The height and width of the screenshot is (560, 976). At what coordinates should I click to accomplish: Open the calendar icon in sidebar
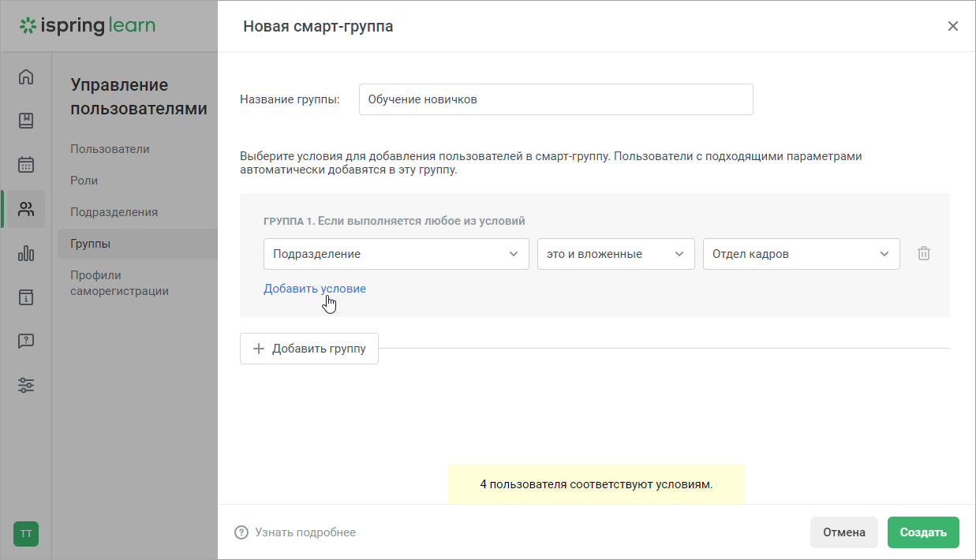click(x=26, y=165)
